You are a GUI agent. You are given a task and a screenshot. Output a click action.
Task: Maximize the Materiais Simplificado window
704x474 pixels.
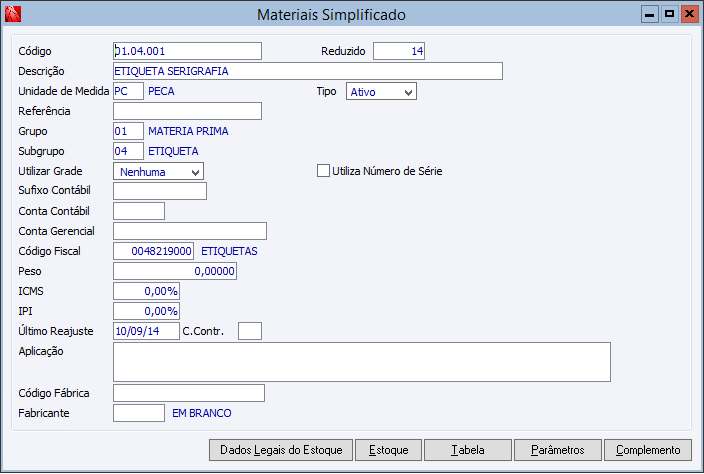tap(669, 14)
